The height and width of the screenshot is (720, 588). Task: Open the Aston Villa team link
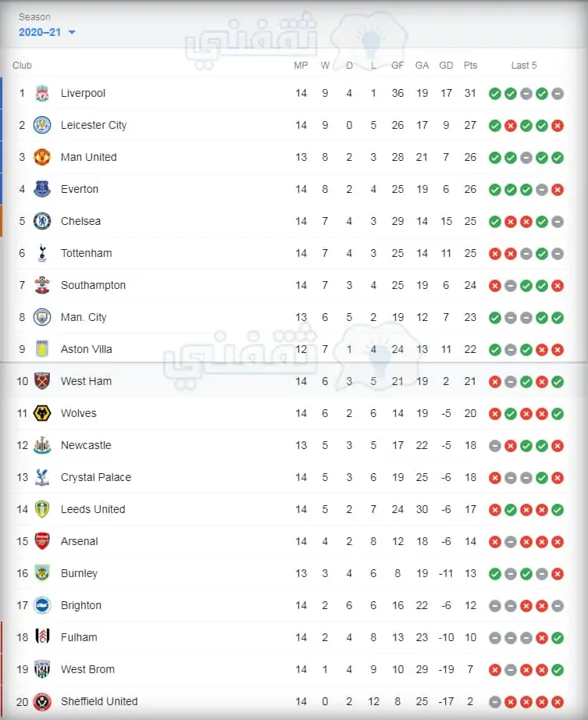tap(87, 349)
